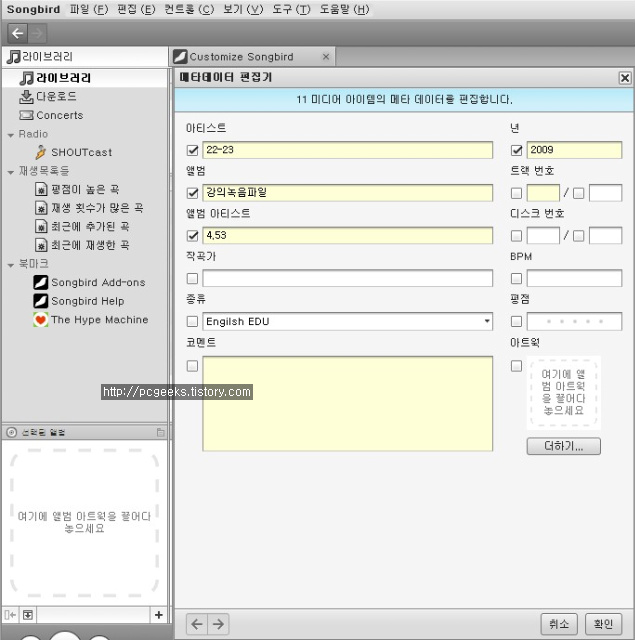The width and height of the screenshot is (635, 640).
Task: Collapse the 북마크 section
Action: [x=11, y=265]
